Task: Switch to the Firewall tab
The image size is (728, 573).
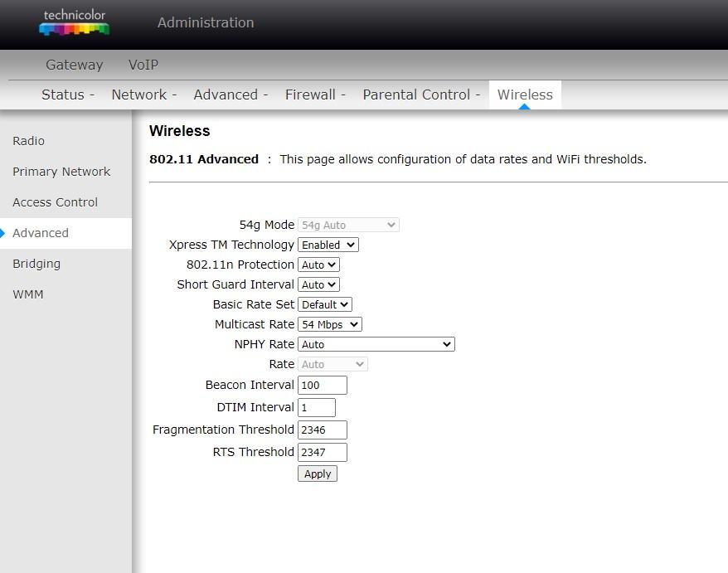Action: [315, 95]
